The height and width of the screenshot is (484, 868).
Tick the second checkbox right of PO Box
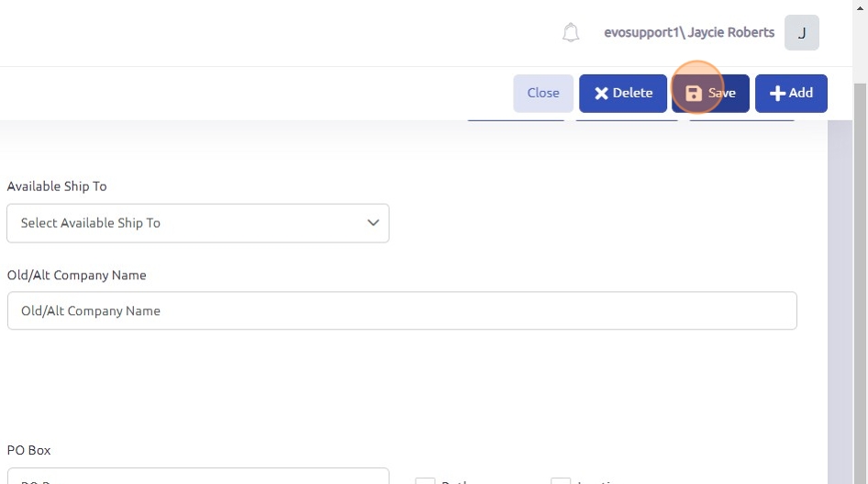pyautogui.click(x=561, y=480)
